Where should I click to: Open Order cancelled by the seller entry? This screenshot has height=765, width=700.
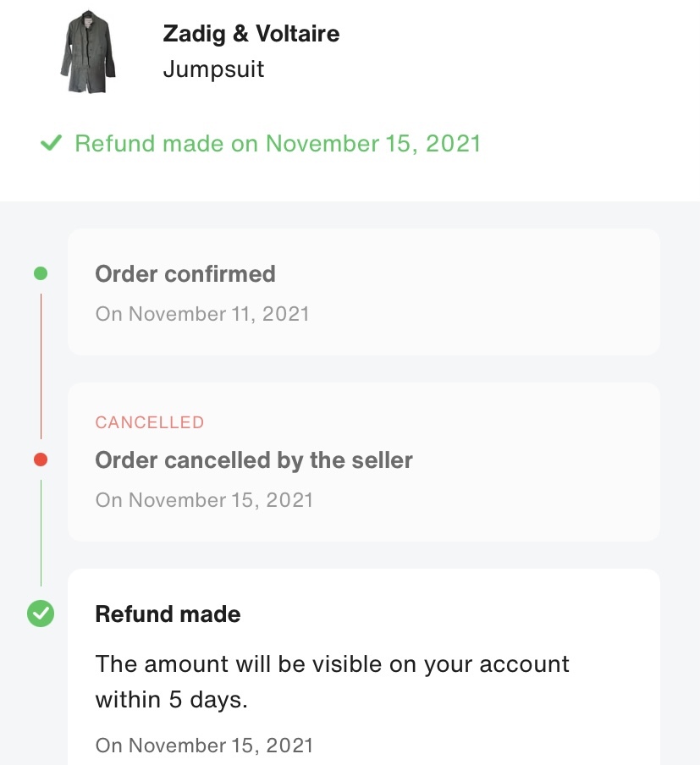pos(254,460)
